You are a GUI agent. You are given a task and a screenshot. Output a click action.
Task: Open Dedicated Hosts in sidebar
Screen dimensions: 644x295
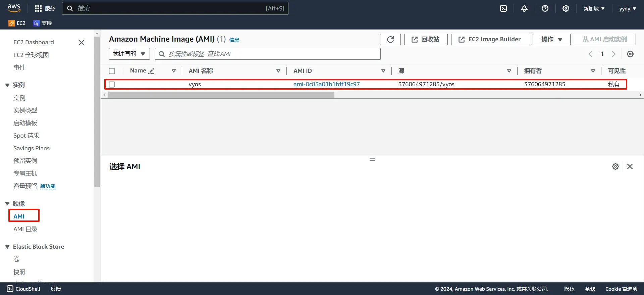point(25,174)
